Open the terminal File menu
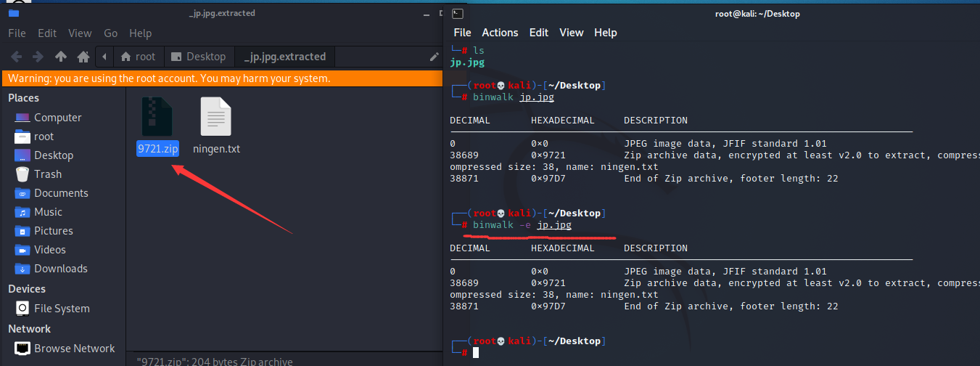This screenshot has height=366, width=980. click(x=462, y=33)
